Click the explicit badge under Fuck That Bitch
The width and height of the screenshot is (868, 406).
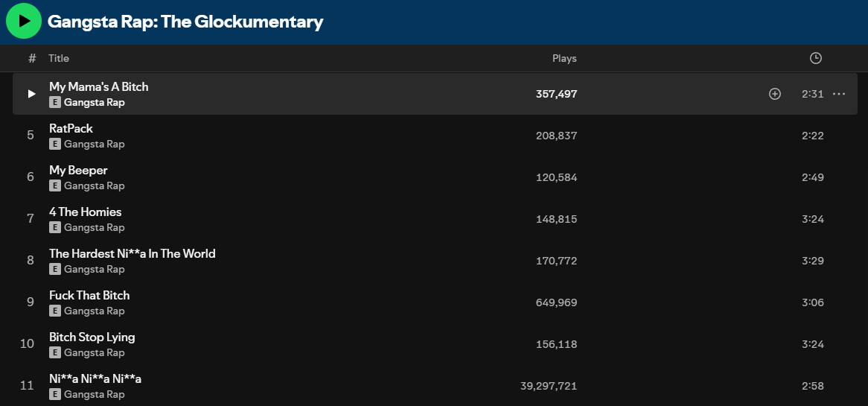(55, 311)
